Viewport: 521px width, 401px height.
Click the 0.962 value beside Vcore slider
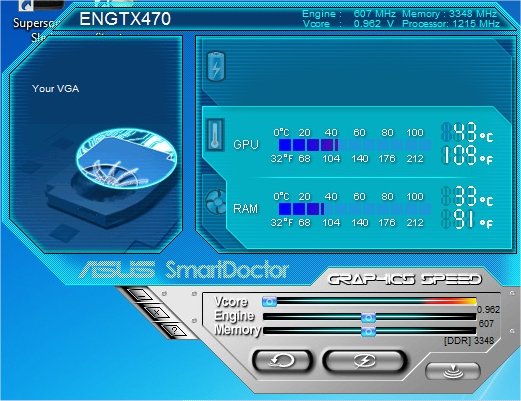coord(488,310)
